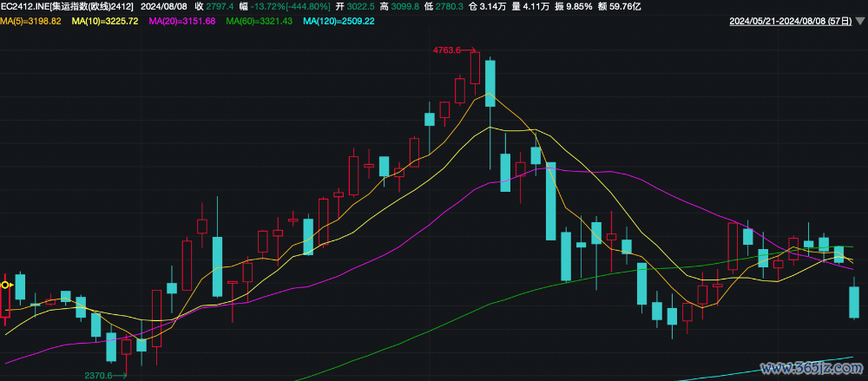
Task: Click the open interest 仓 3.14万
Action: (486, 7)
